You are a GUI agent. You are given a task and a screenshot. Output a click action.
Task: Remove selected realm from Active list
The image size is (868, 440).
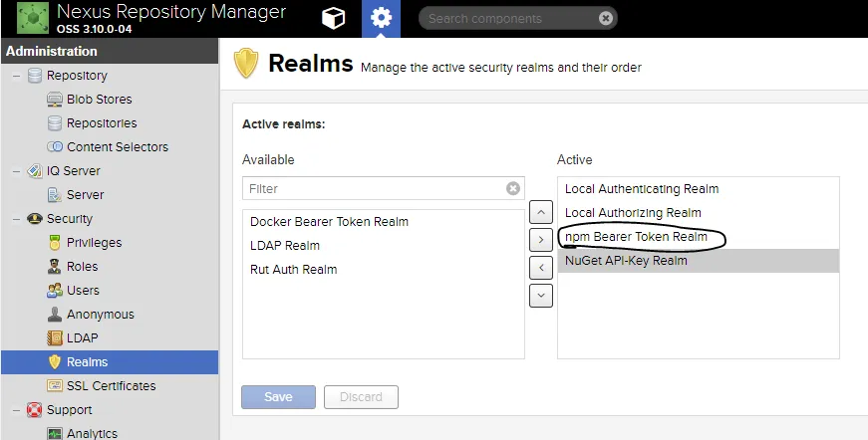pyautogui.click(x=541, y=268)
